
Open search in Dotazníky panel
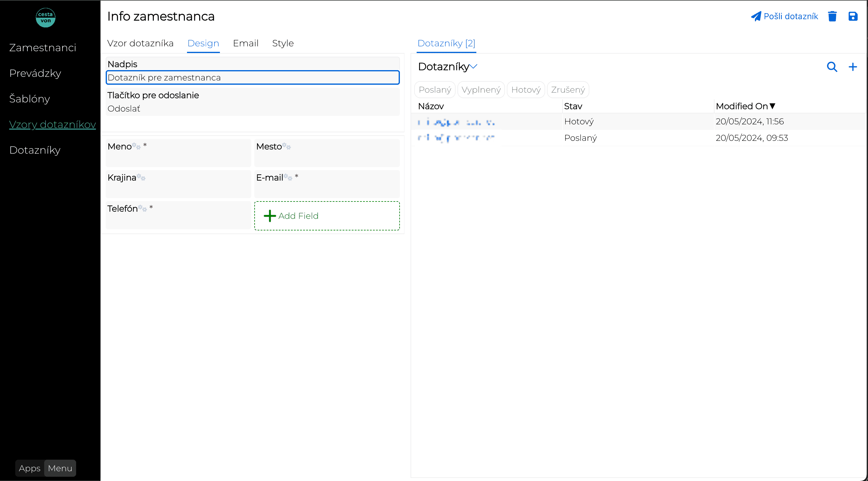832,67
